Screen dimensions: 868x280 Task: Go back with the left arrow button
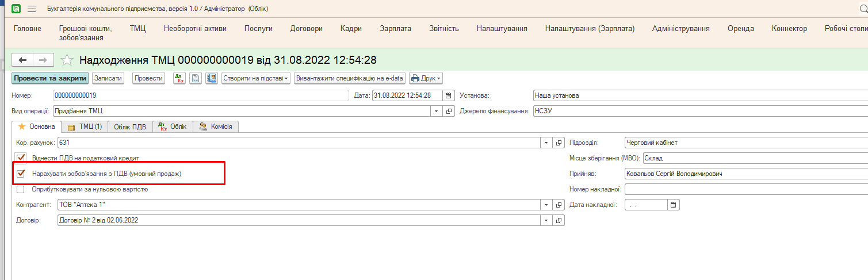23,60
